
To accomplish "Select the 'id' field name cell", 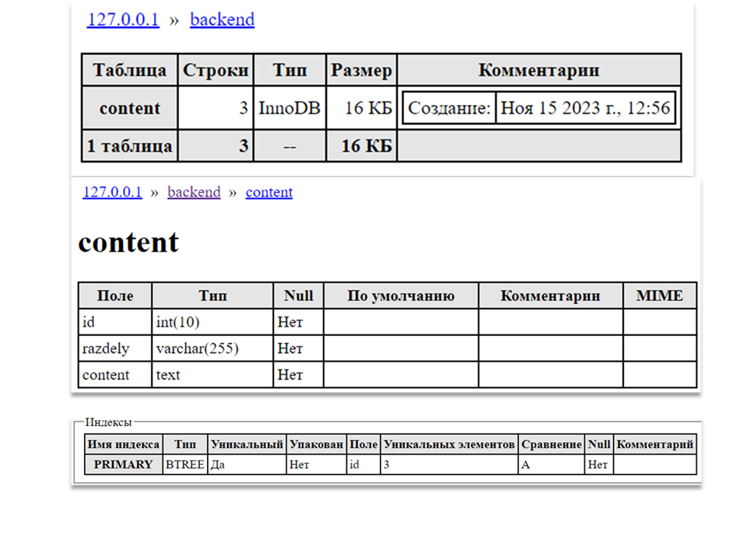I will pos(115,322).
